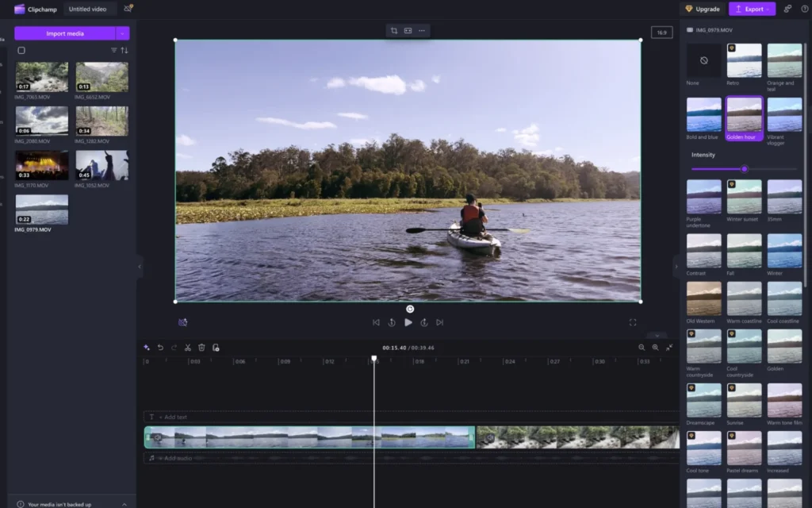Click the split (scissors) tool in timeline toolbar

coord(188,348)
